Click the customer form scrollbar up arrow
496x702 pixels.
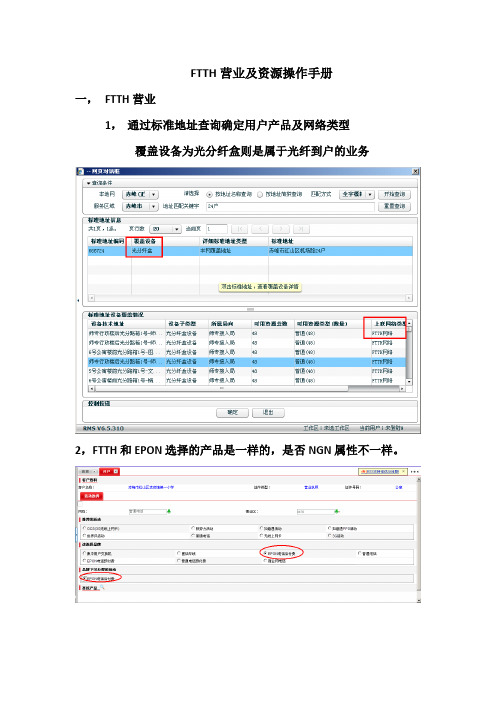[419, 479]
